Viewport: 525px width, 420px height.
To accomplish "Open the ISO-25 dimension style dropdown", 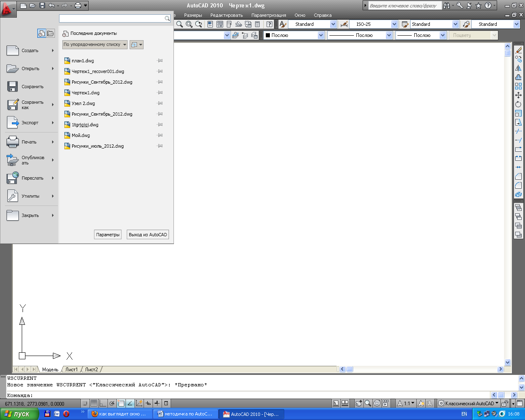I will pos(394,24).
